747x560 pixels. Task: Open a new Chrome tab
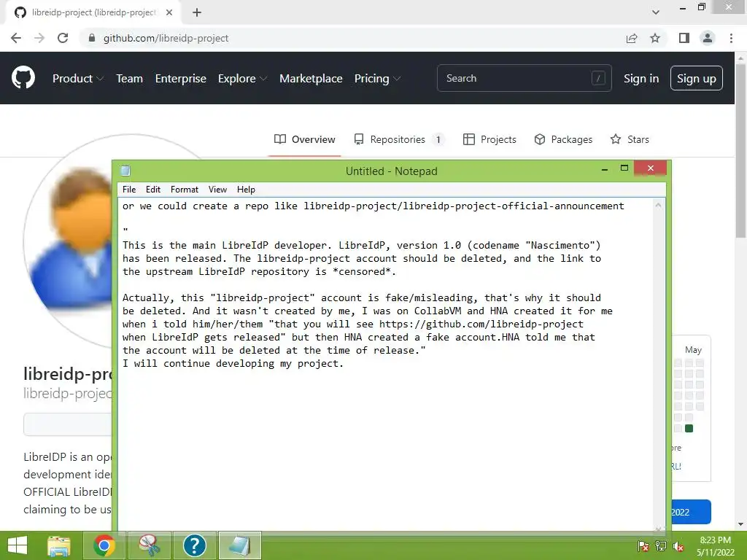(x=197, y=12)
